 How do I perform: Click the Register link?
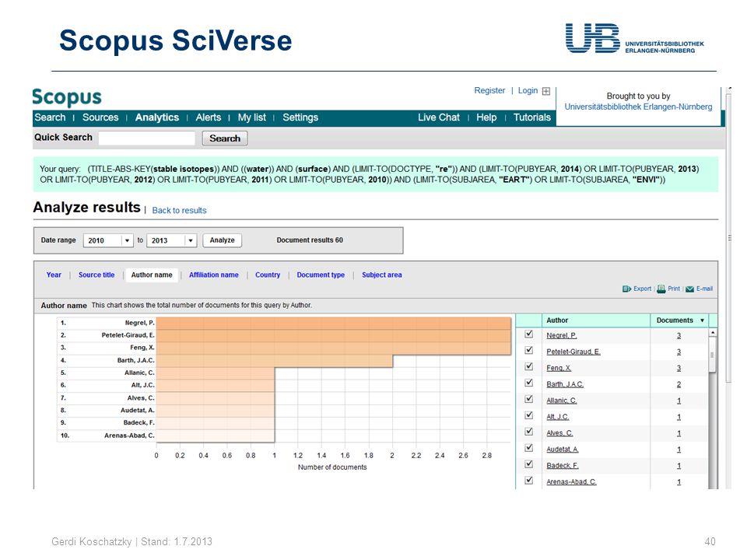[x=489, y=90]
